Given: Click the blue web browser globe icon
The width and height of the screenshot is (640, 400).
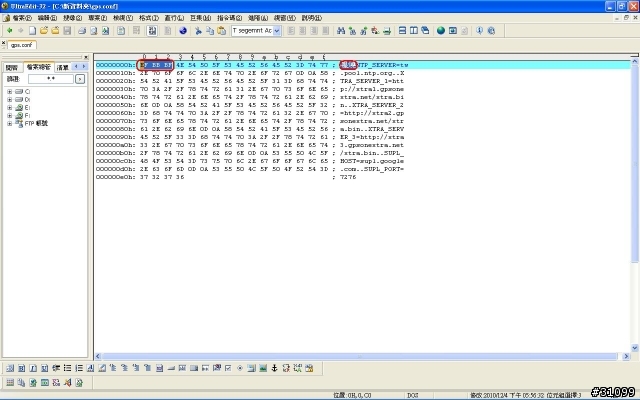Looking at the screenshot, I should coord(183,31).
